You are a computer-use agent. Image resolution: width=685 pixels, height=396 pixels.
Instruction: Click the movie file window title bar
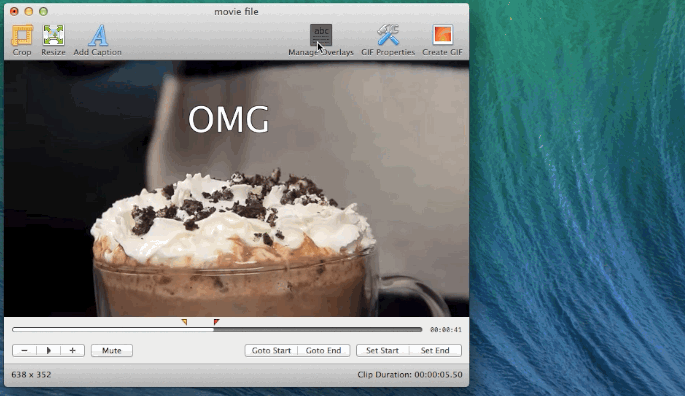[x=236, y=11]
